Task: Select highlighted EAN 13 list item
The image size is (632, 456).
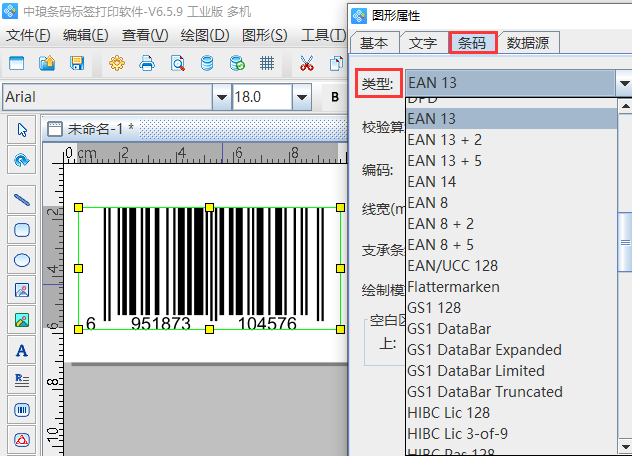Action: (x=511, y=119)
